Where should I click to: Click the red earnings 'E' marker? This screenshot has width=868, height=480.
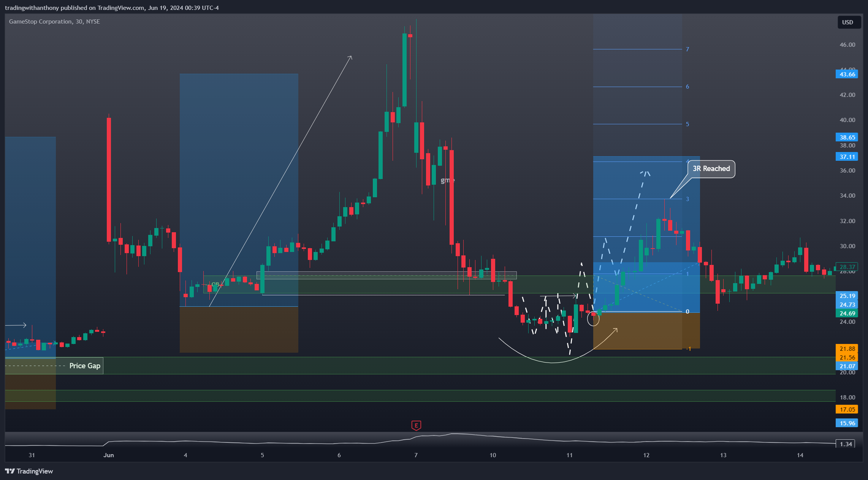pos(416,425)
